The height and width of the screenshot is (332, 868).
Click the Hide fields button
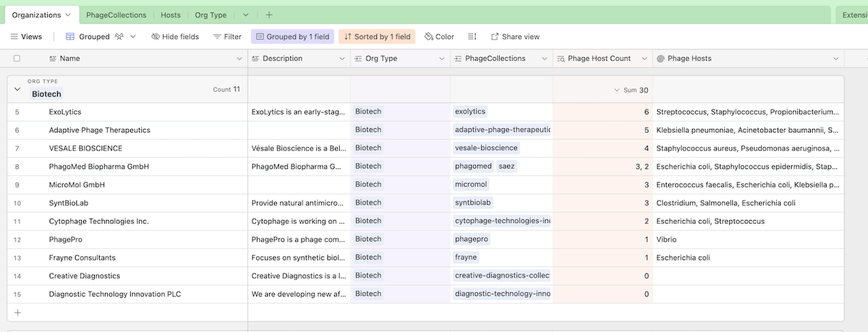pyautogui.click(x=175, y=37)
